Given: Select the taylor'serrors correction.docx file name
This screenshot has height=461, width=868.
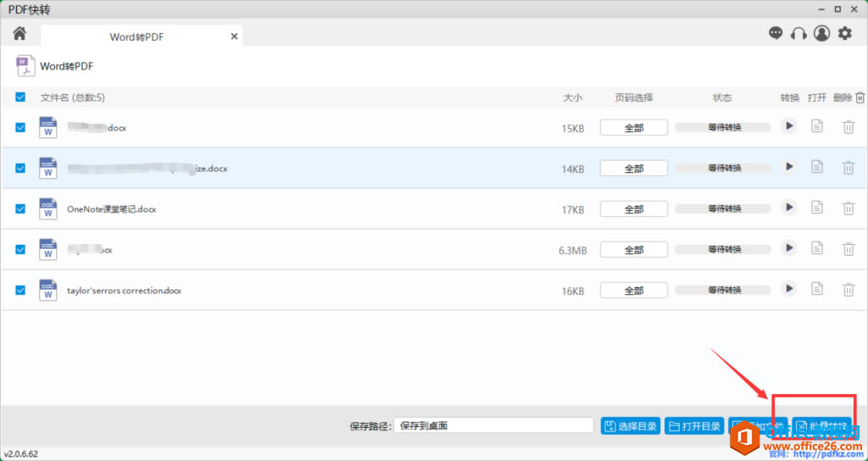Looking at the screenshot, I should pyautogui.click(x=124, y=291).
